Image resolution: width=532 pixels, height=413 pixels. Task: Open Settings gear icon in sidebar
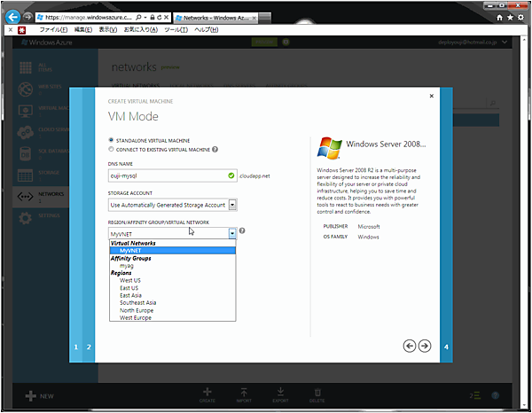click(x=26, y=218)
